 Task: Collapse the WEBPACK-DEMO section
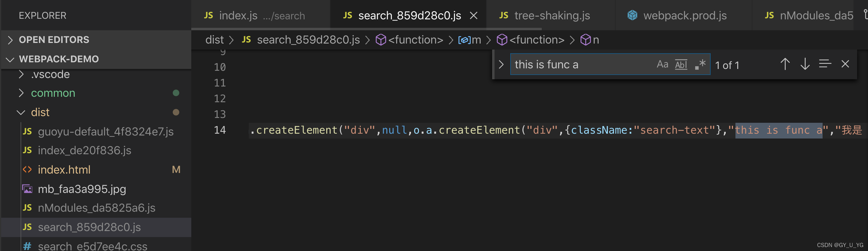96,59
